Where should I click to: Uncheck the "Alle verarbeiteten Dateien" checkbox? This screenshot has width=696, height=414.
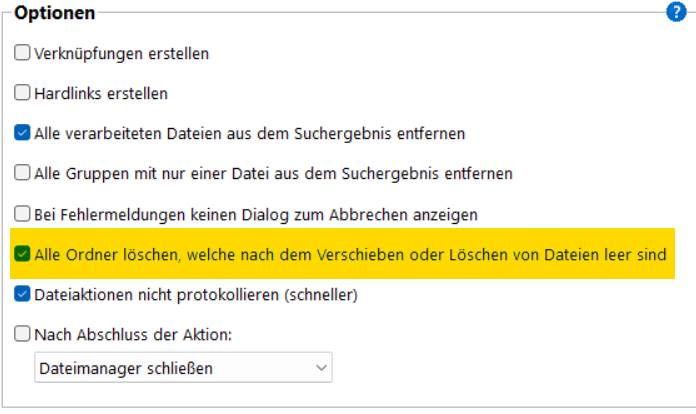[22, 132]
